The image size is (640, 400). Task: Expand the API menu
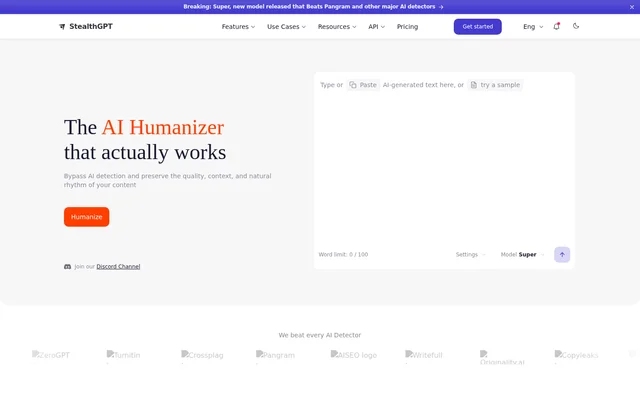376,27
